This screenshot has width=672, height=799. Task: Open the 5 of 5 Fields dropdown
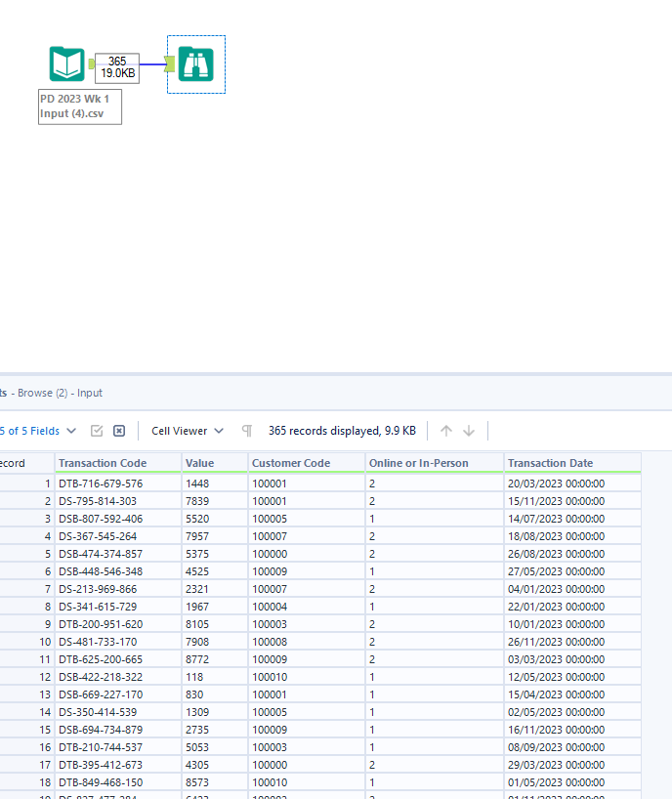tap(39, 431)
